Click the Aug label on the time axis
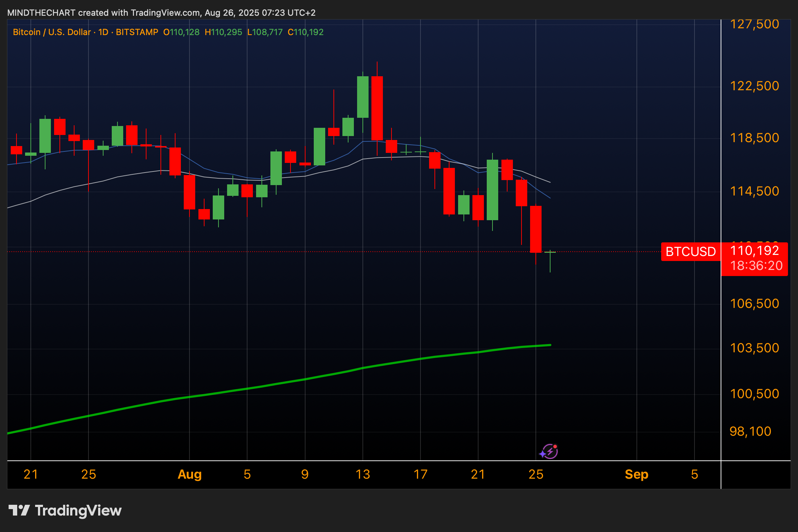 tap(189, 474)
